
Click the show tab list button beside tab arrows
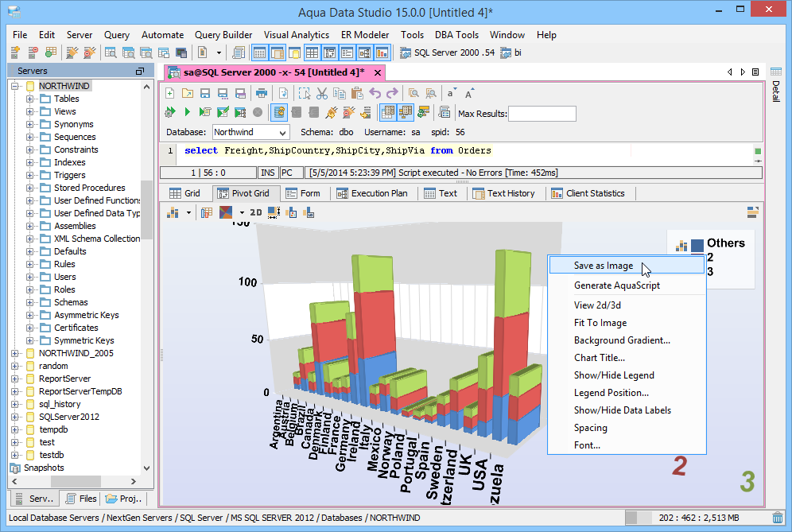pyautogui.click(x=755, y=72)
